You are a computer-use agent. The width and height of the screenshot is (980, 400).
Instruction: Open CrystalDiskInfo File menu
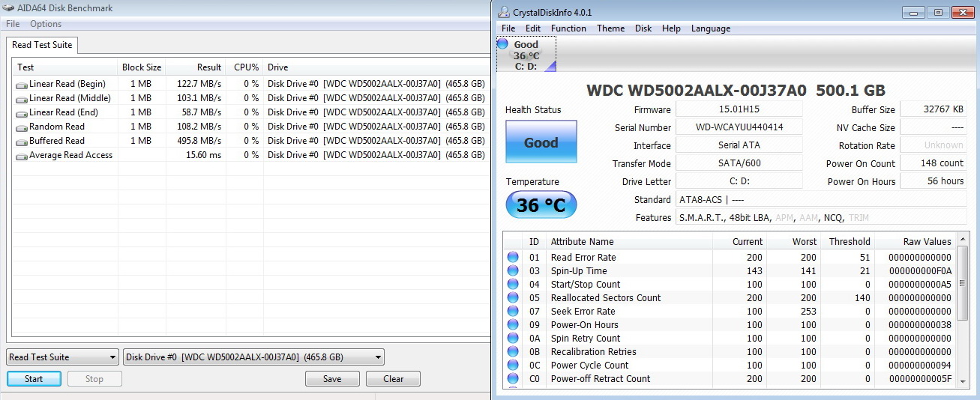(x=508, y=28)
